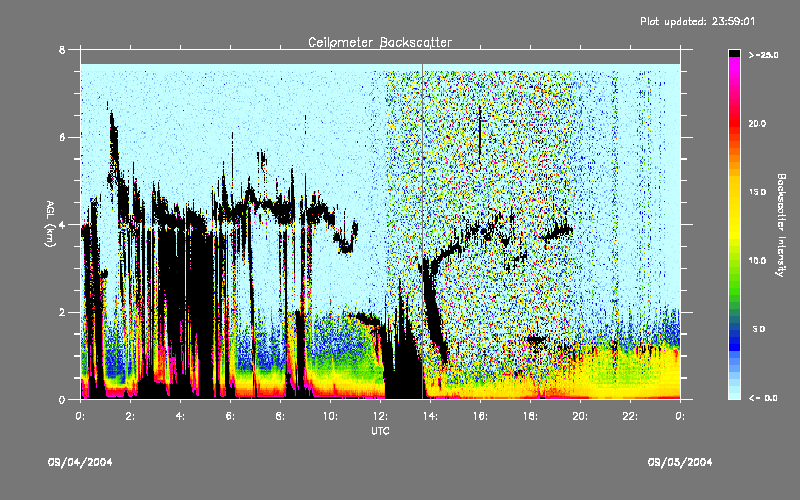Click the '6:' UTC time tick label
800x500 pixels.
point(230,416)
